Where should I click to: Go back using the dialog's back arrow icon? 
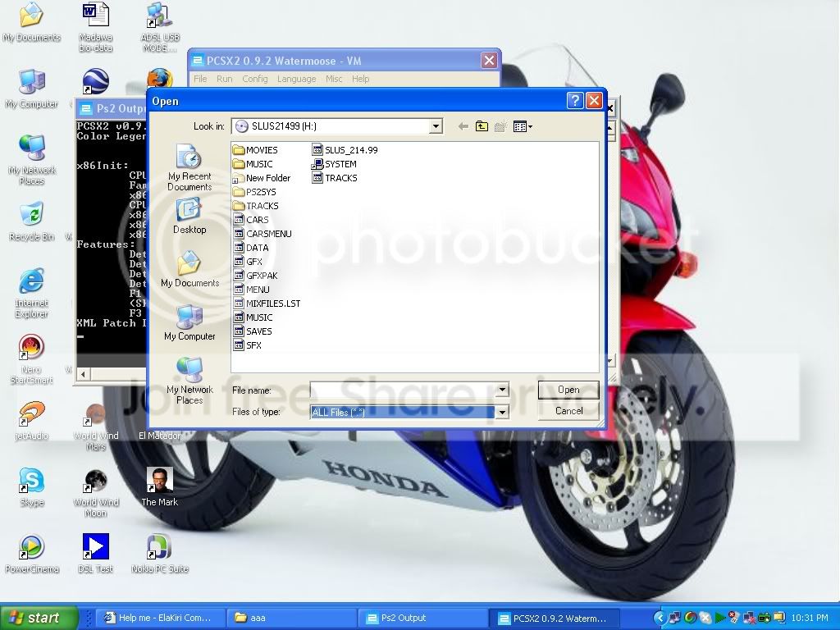tap(463, 126)
